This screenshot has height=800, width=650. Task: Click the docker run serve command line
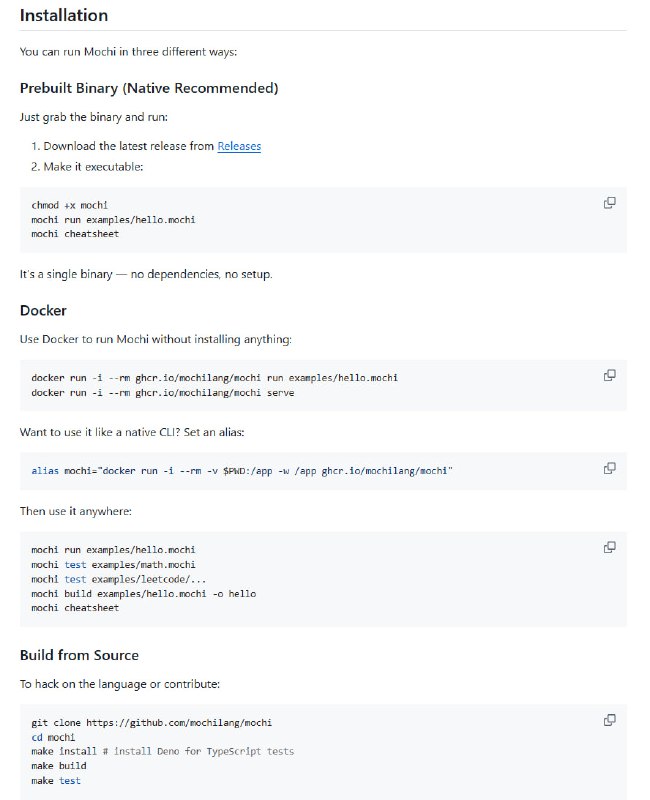(162, 393)
